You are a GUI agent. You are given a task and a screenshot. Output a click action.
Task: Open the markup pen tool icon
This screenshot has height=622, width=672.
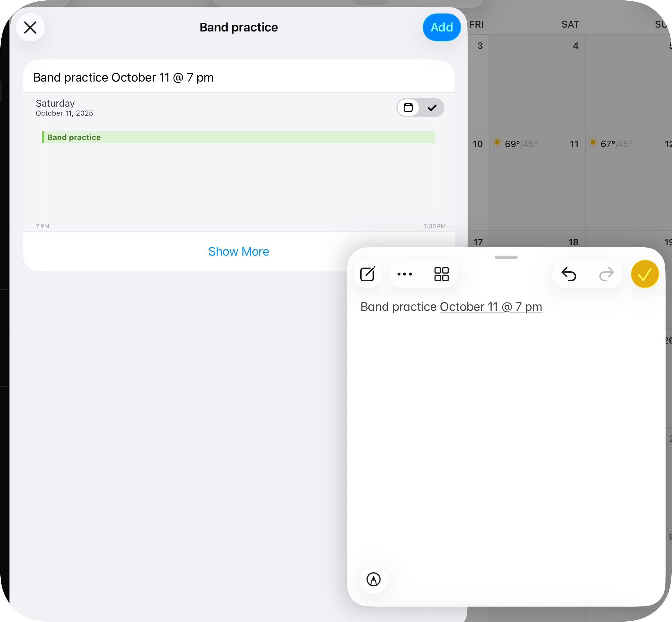[x=373, y=579]
